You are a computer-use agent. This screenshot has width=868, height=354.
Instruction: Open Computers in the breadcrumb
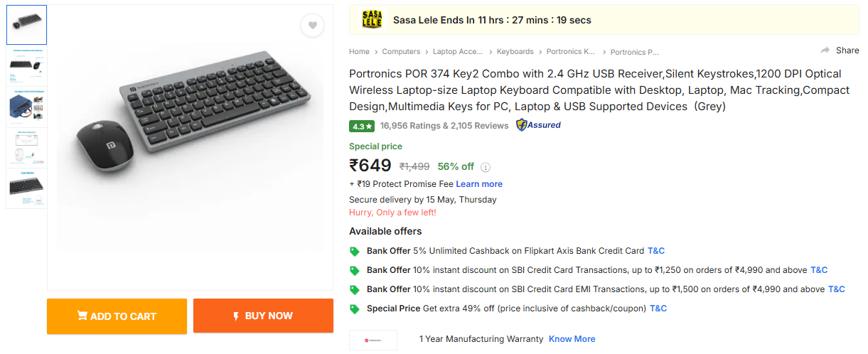[x=401, y=52]
